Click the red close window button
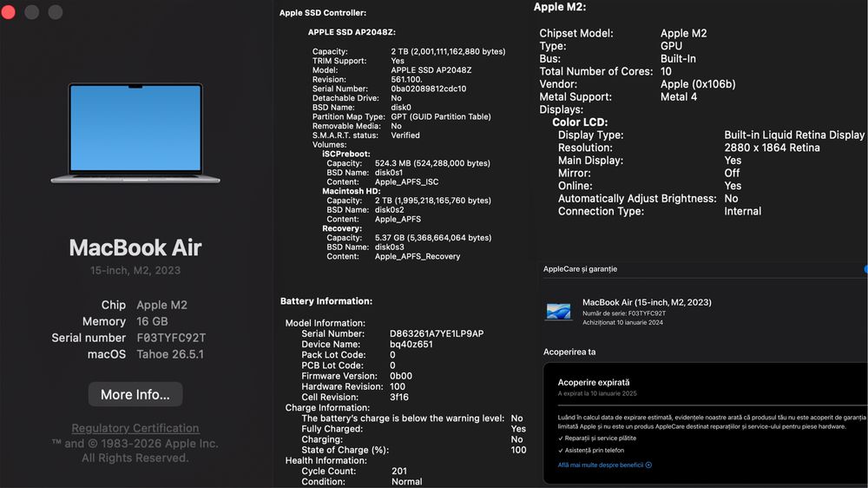This screenshot has width=868, height=488. point(9,11)
